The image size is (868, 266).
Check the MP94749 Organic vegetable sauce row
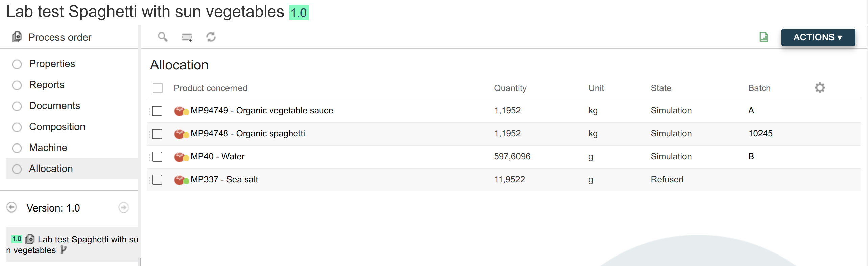pyautogui.click(x=157, y=111)
